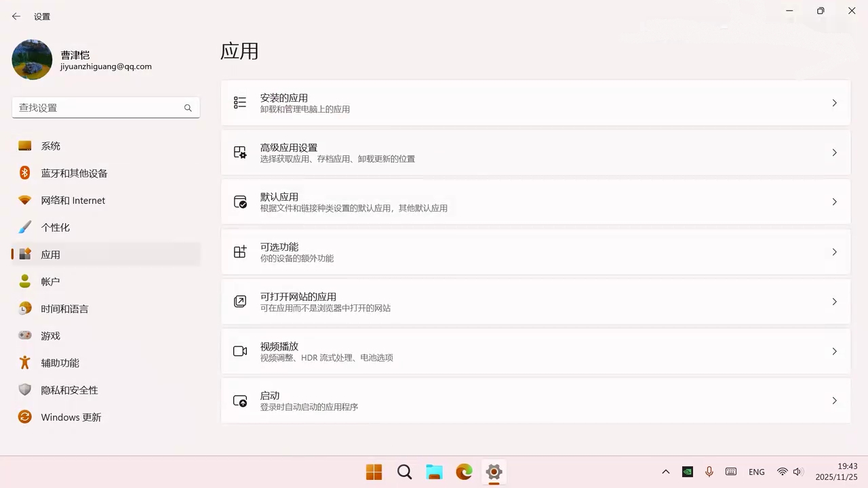This screenshot has height=488, width=868.
Task: Open 游戏 settings via the Xbox icon
Action: pyautogui.click(x=25, y=335)
